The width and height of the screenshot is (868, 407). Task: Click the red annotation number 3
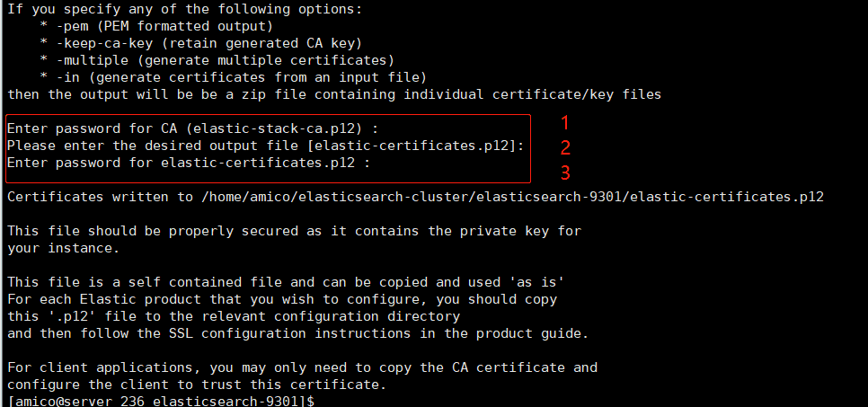(x=565, y=173)
